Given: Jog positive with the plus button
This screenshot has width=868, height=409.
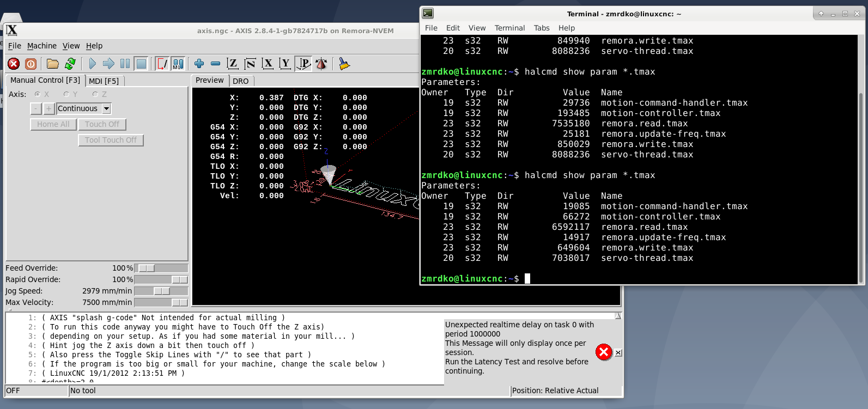Looking at the screenshot, I should tap(48, 108).
